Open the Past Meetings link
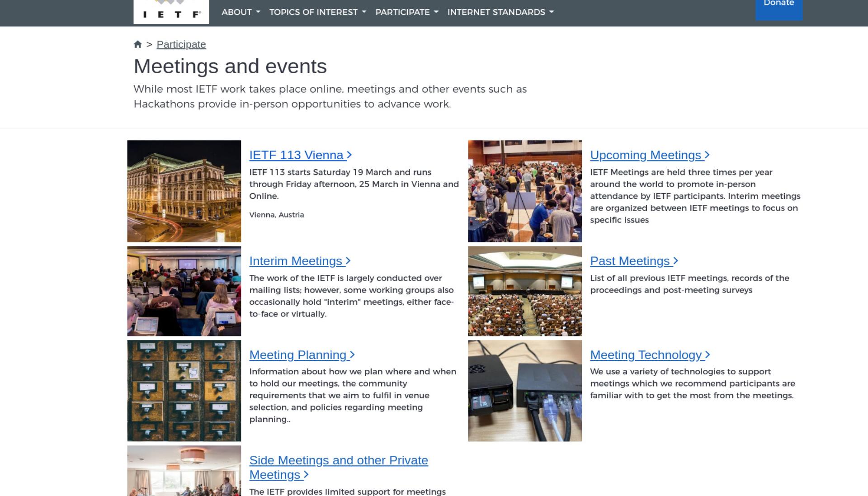Image resolution: width=868 pixels, height=496 pixels. (x=634, y=261)
